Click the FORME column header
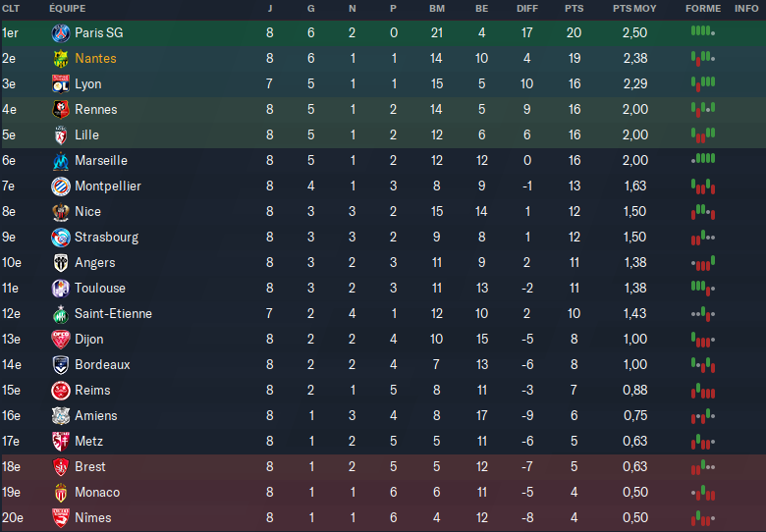 tap(702, 8)
